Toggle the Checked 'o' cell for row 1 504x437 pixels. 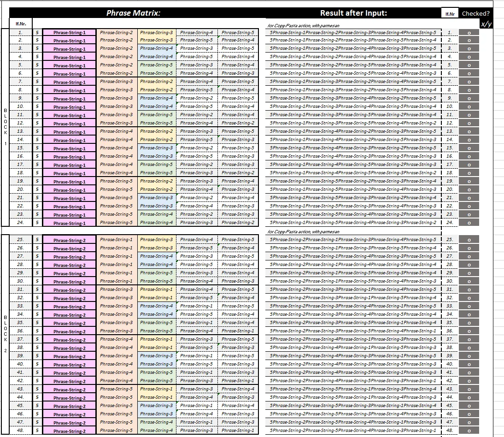click(469, 32)
